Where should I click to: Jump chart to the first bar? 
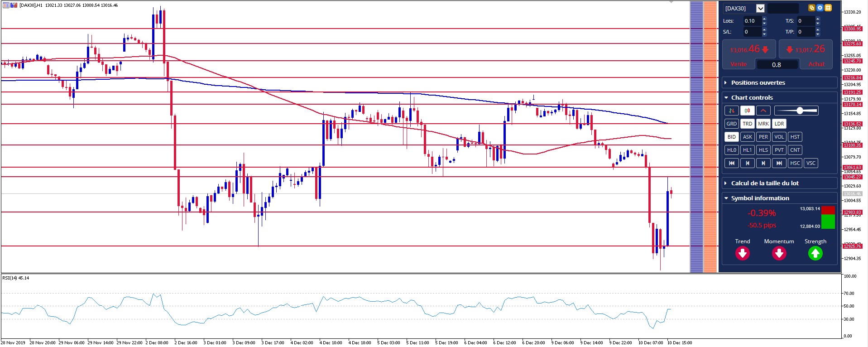click(731, 163)
